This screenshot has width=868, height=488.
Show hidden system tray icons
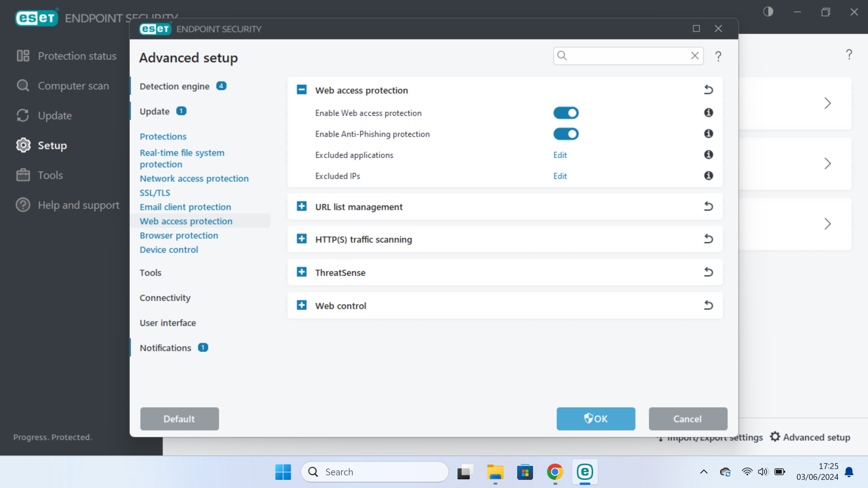tap(704, 472)
